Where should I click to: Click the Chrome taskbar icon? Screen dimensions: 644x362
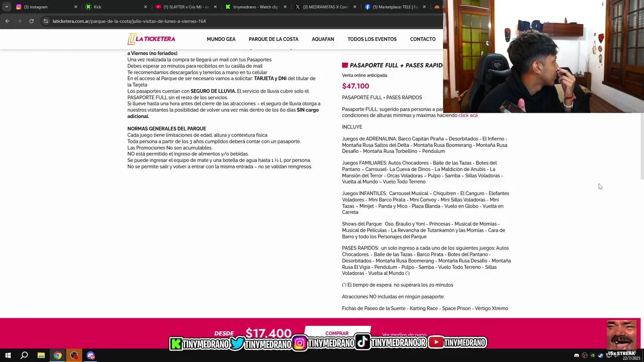click(58, 355)
